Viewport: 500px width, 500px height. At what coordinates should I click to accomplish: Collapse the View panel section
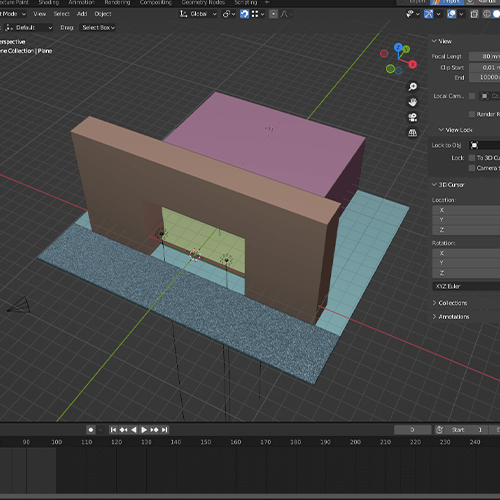tap(442, 41)
